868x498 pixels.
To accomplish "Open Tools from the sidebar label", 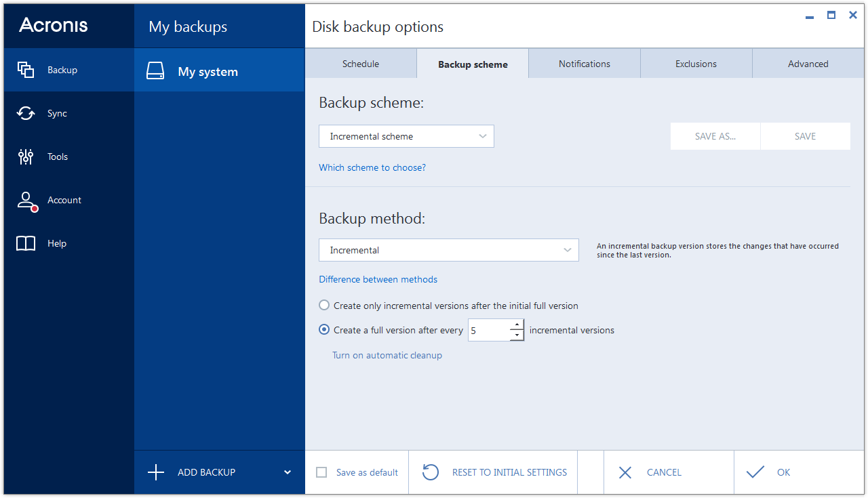I will coord(58,157).
